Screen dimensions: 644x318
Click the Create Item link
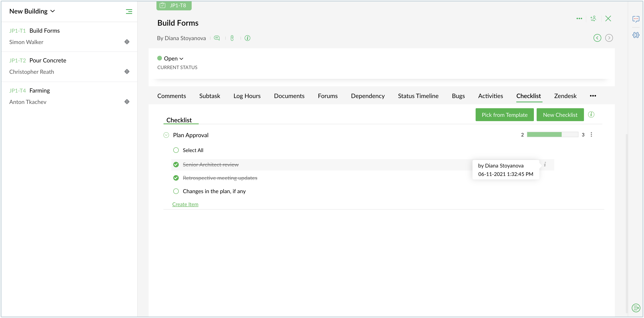coord(185,204)
